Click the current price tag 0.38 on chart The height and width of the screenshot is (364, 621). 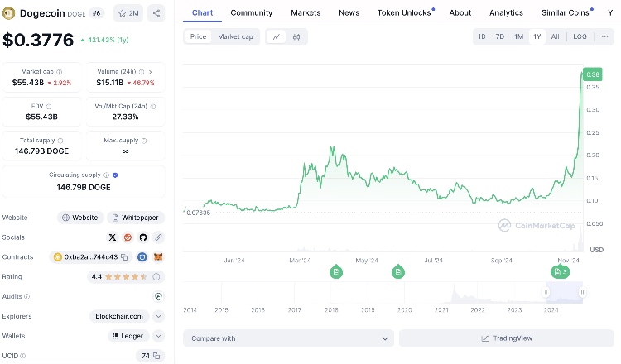[593, 74]
